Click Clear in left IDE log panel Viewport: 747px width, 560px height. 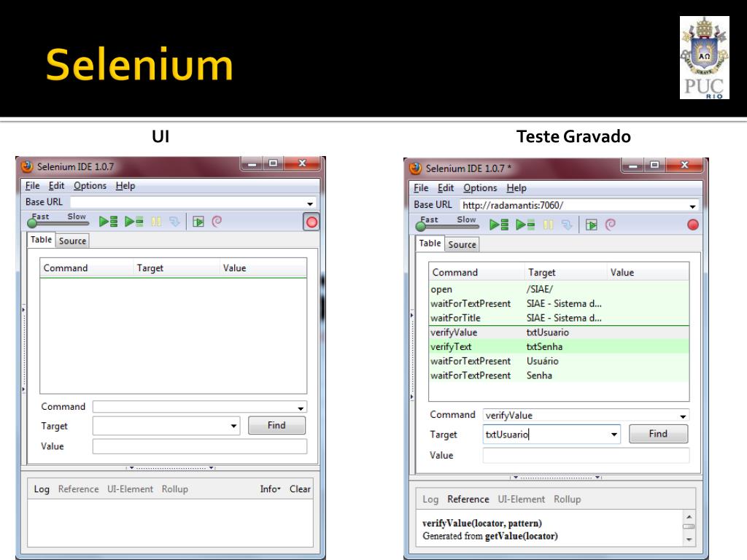coord(300,489)
